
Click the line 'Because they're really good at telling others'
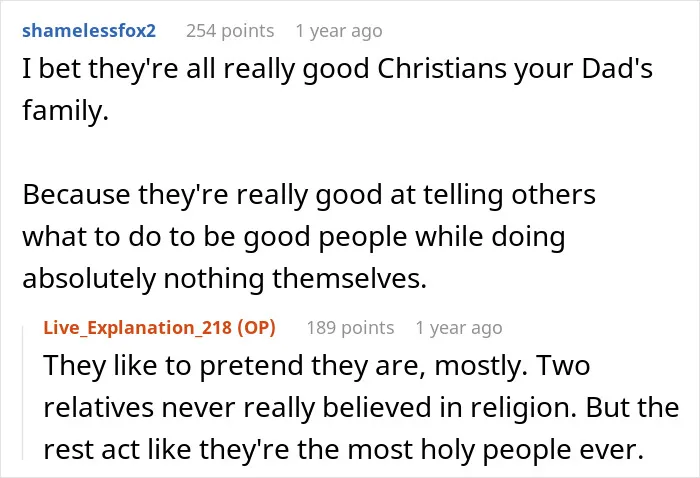coord(309,195)
